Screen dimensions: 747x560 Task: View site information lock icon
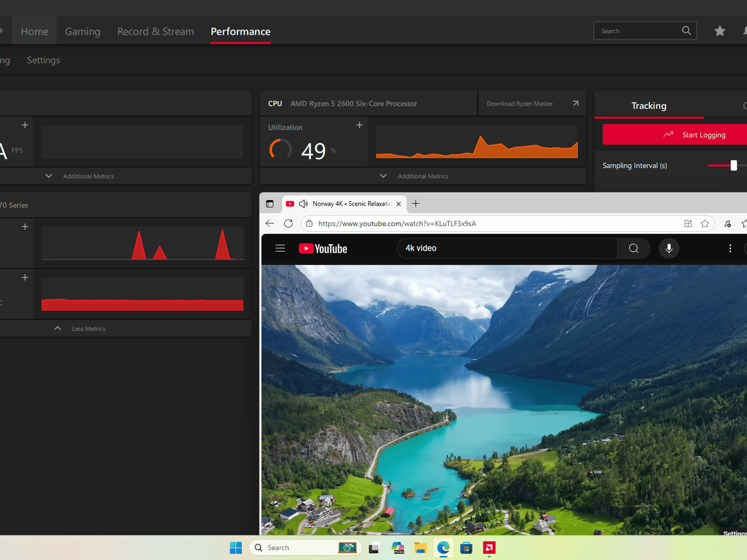pyautogui.click(x=309, y=223)
